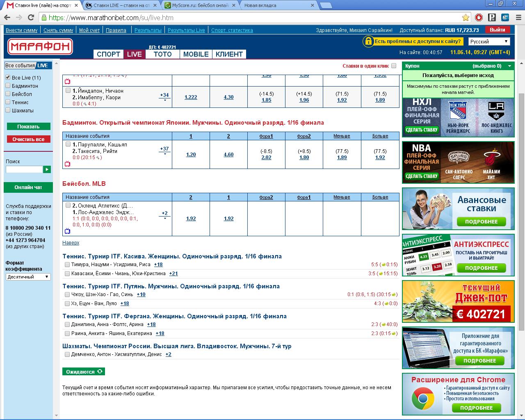Open the MOBILE tab
The height and width of the screenshot is (420, 525).
click(x=196, y=54)
